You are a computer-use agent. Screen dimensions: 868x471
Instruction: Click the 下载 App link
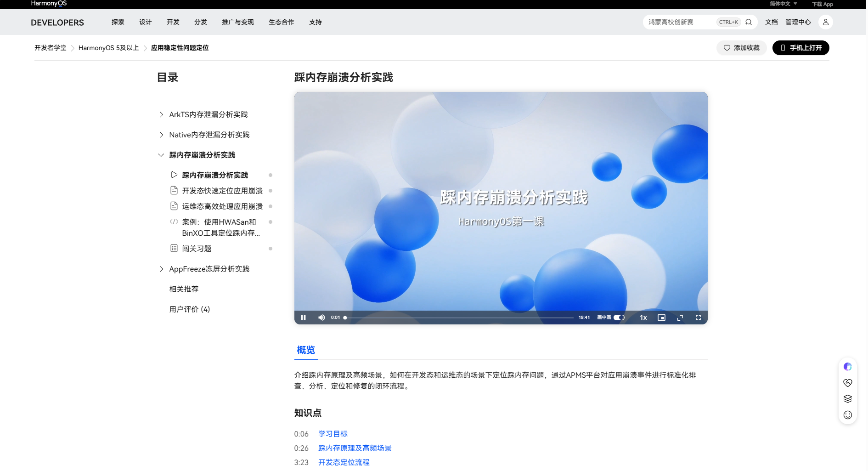point(823,4)
